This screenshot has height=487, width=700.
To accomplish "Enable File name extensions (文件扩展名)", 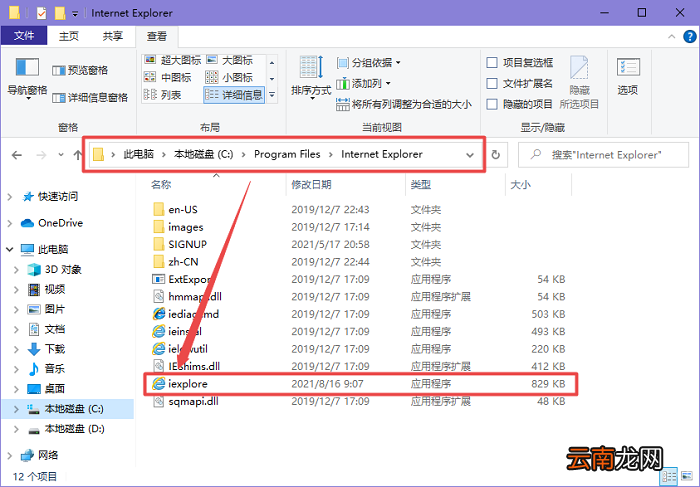I will pyautogui.click(x=492, y=83).
